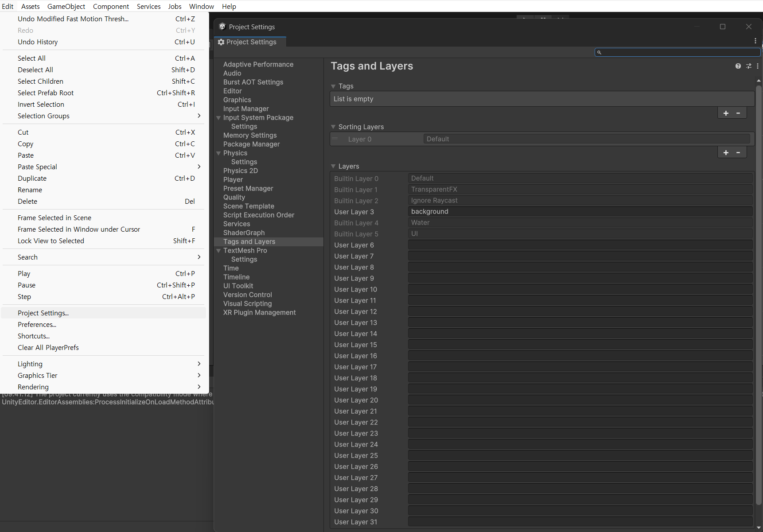
Task: Select Graphics settings category
Action: [x=237, y=100]
